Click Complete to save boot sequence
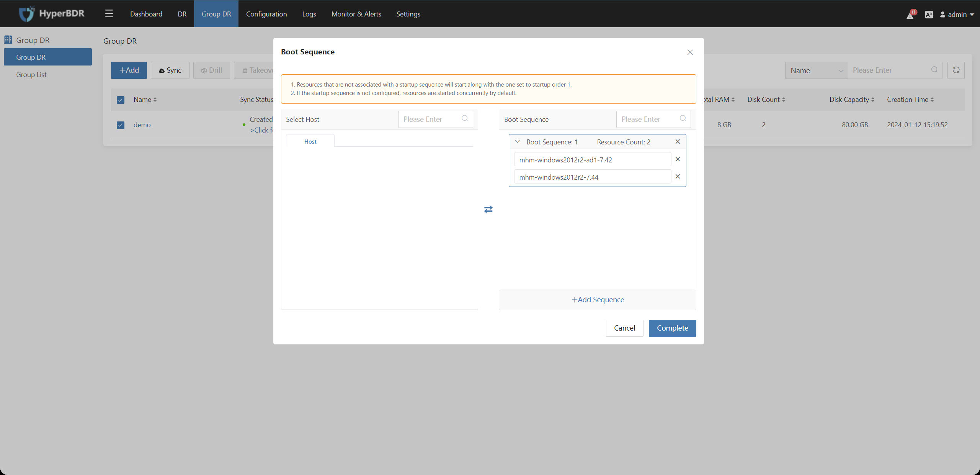 (673, 328)
